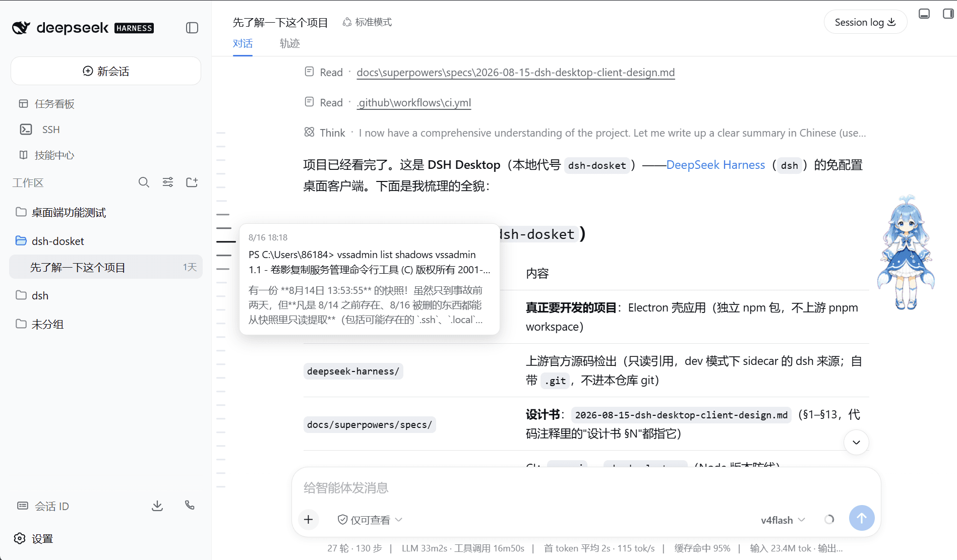Jump to bottom with chevron-down button
This screenshot has width=957, height=560.
[856, 443]
